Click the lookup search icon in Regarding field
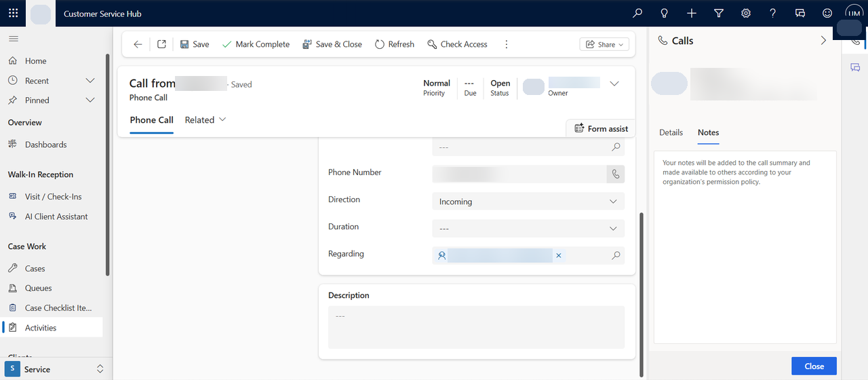 [x=616, y=256]
